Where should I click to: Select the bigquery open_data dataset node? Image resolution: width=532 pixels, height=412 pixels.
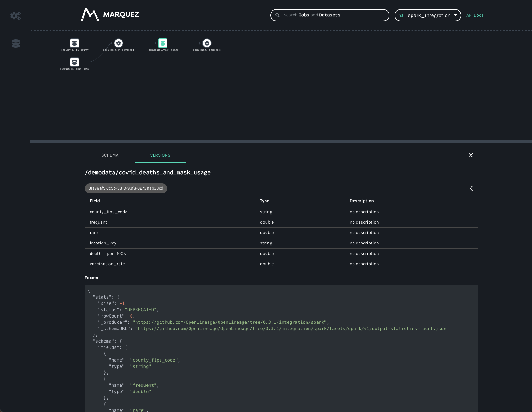click(x=74, y=62)
